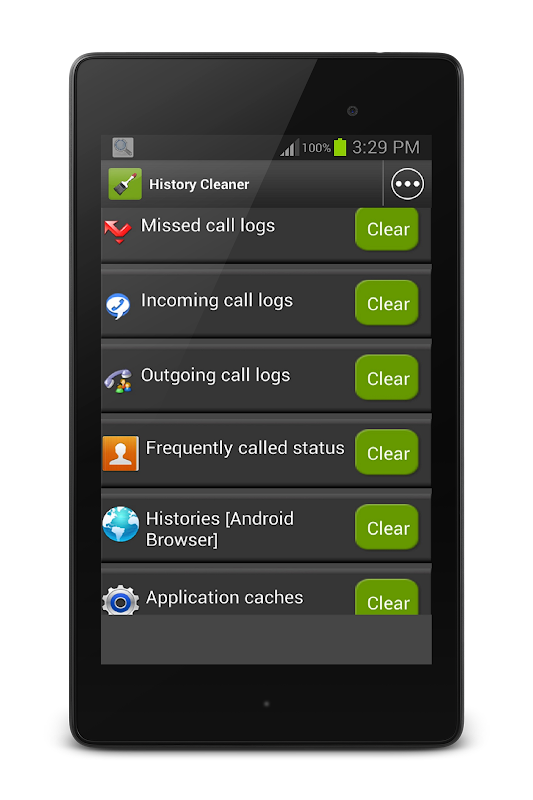Clear Frequently called status

pyautogui.click(x=387, y=453)
